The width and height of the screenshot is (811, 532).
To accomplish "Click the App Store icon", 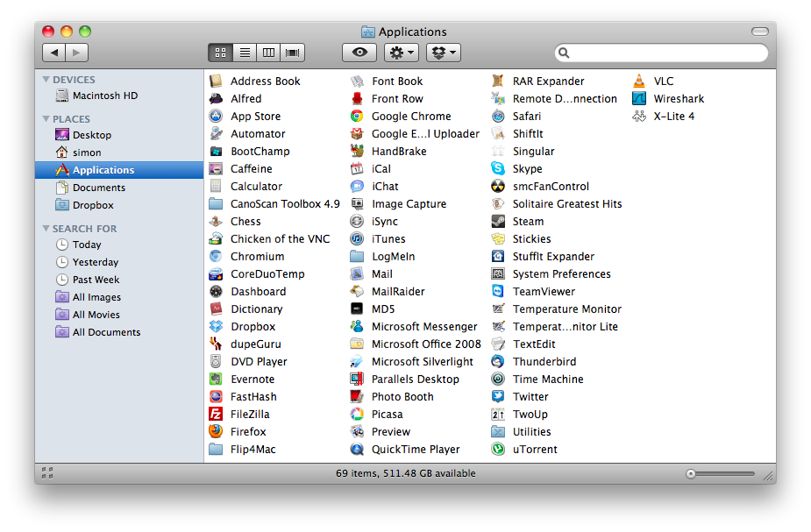I will 216,117.
